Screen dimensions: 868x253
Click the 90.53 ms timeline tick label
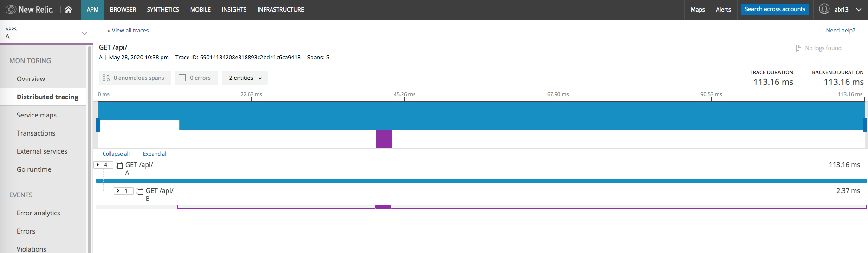[x=711, y=94]
